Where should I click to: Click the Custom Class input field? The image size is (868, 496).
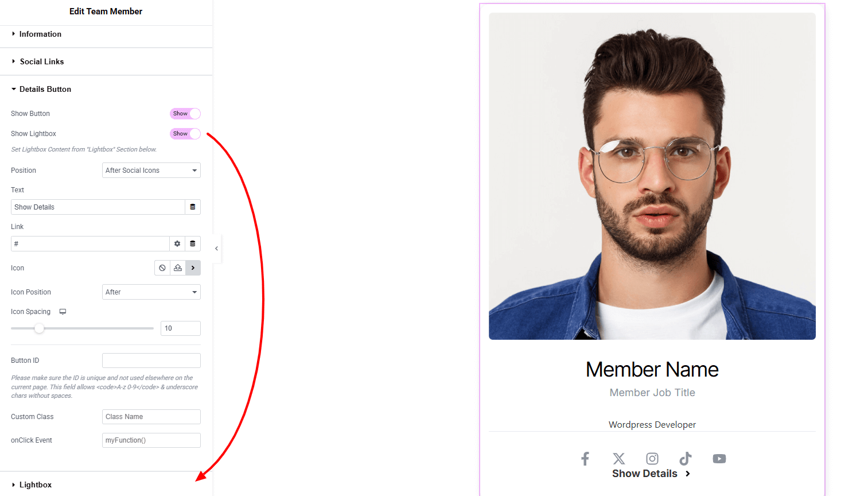click(151, 417)
